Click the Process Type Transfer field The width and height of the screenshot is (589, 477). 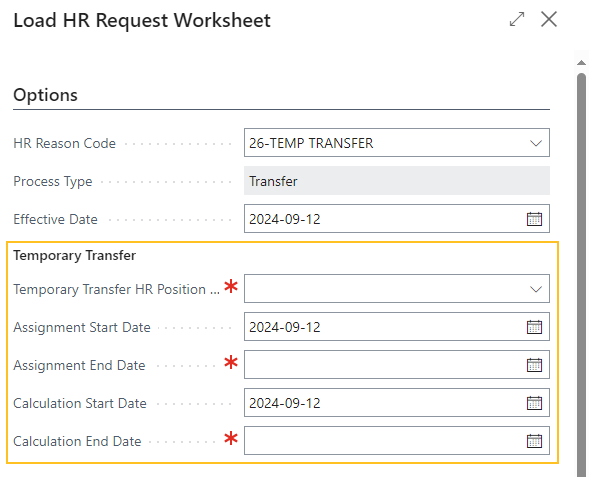click(x=397, y=181)
